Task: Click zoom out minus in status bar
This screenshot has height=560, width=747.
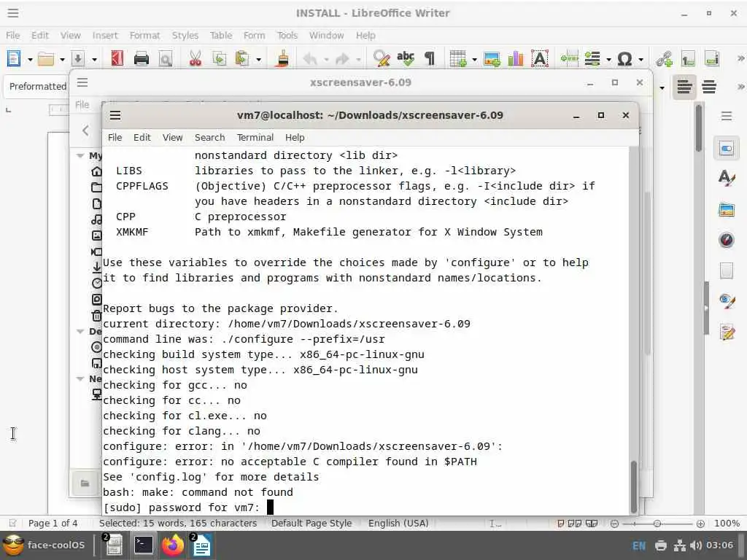Action: click(614, 524)
